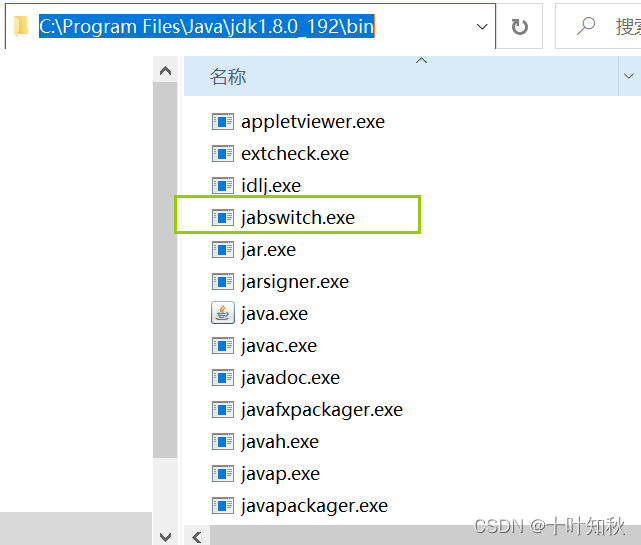The height and width of the screenshot is (545, 641).
Task: Click the navigation pane vertical scrollbar thumb
Action: click(165, 270)
